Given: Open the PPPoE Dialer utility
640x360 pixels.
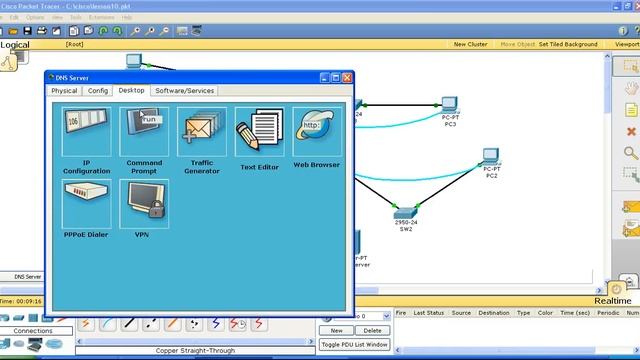Looking at the screenshot, I should point(86,204).
